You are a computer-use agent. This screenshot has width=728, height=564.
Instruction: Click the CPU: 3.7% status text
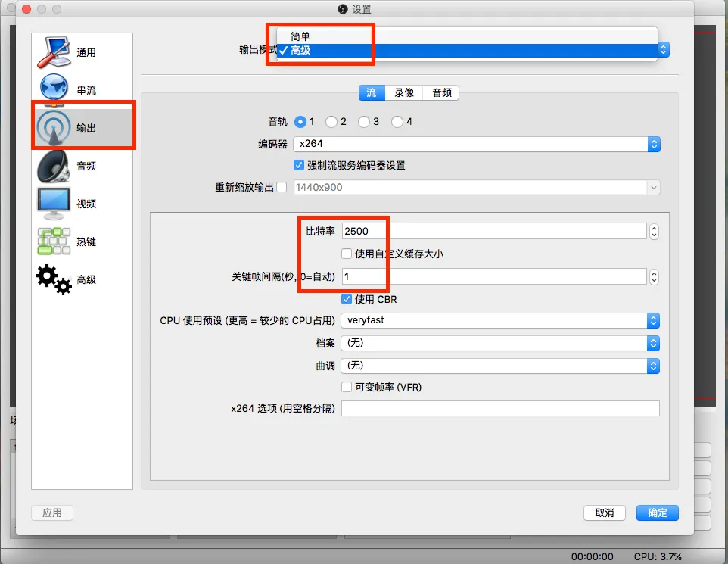[x=658, y=556]
